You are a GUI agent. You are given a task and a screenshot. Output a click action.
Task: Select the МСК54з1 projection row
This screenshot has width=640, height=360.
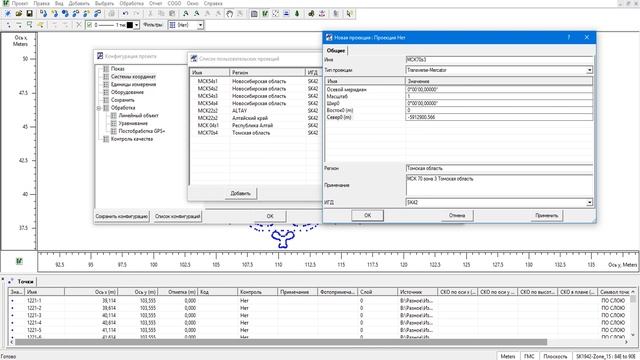click(256, 82)
